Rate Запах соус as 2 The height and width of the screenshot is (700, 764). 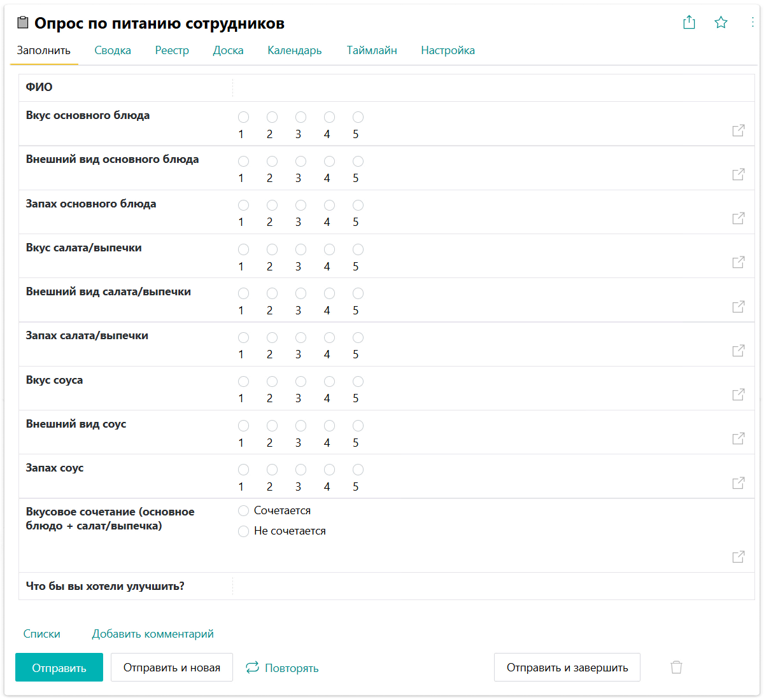coord(272,470)
